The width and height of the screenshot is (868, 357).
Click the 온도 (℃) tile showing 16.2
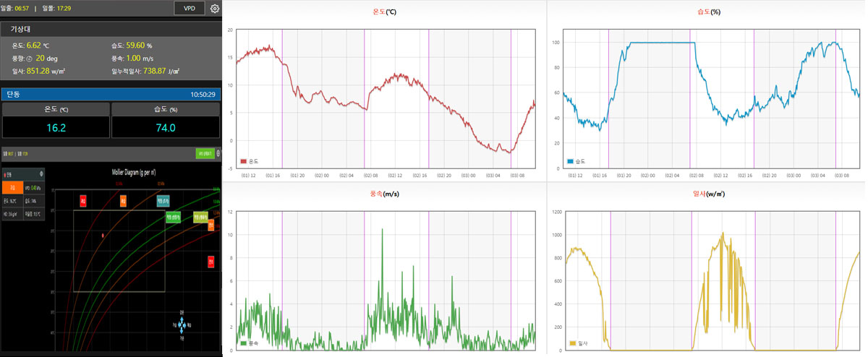click(56, 120)
